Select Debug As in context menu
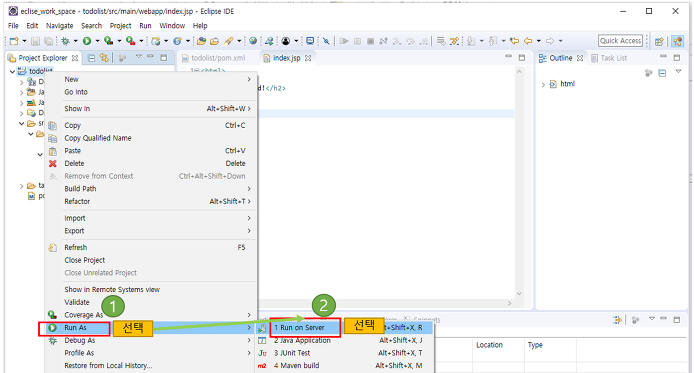Image resolution: width=694 pixels, height=373 pixels. 150,341
